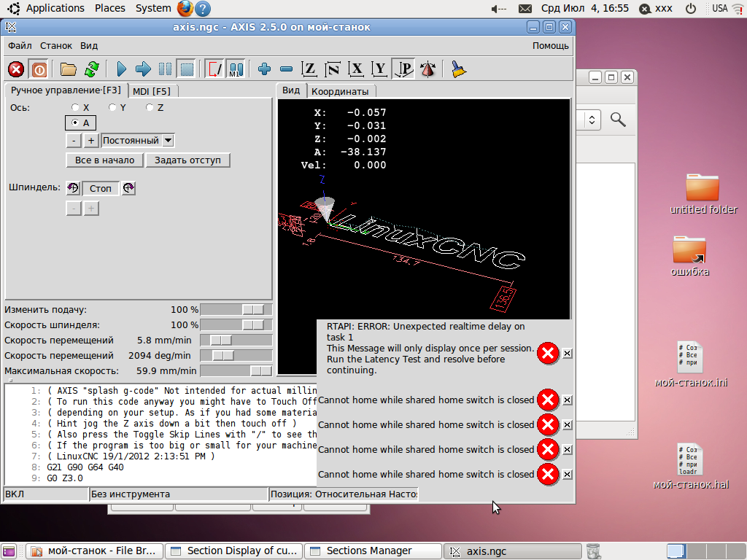The height and width of the screenshot is (560, 747).
Task: Select мой-станок.ini desktop file
Action: click(x=691, y=363)
